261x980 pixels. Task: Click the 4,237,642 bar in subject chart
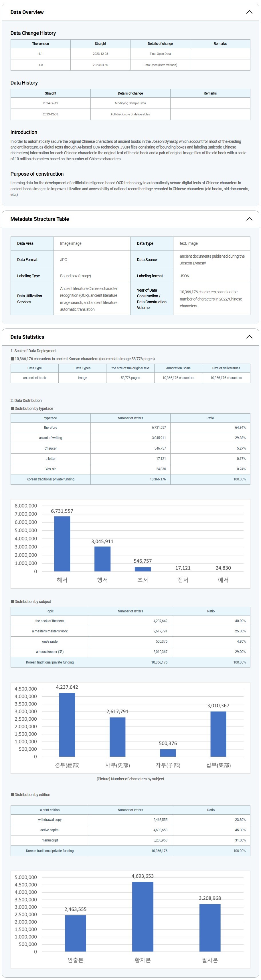[x=67, y=724]
